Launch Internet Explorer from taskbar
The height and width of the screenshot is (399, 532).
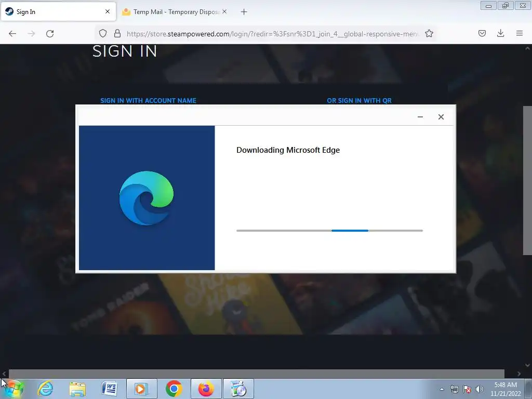click(x=46, y=389)
